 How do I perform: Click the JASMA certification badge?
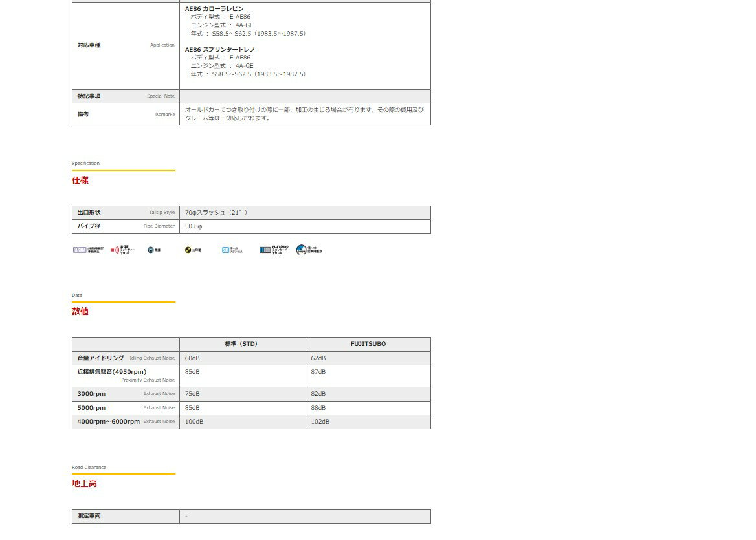pos(88,250)
